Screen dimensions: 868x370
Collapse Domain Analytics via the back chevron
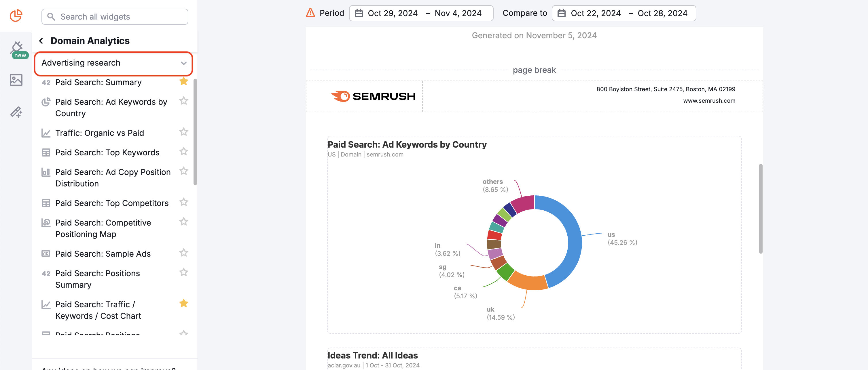[x=41, y=40]
